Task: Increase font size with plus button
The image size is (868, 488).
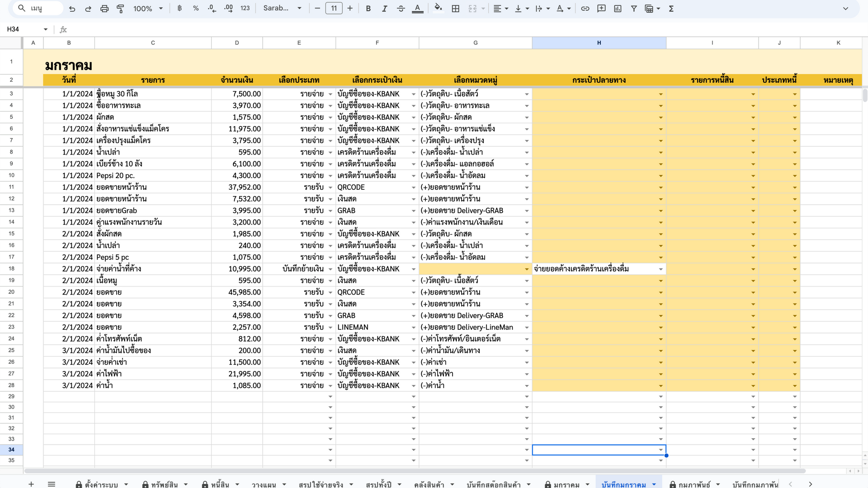Action: click(x=350, y=9)
